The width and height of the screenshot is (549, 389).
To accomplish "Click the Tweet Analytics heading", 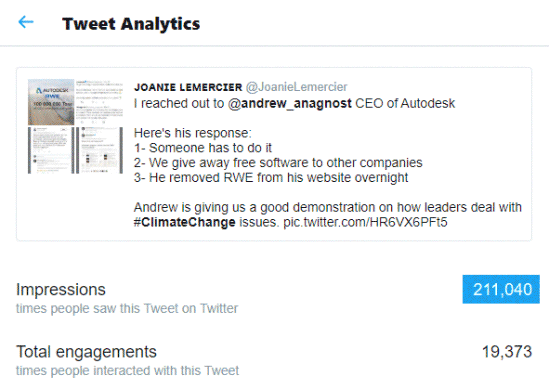I will [x=131, y=24].
